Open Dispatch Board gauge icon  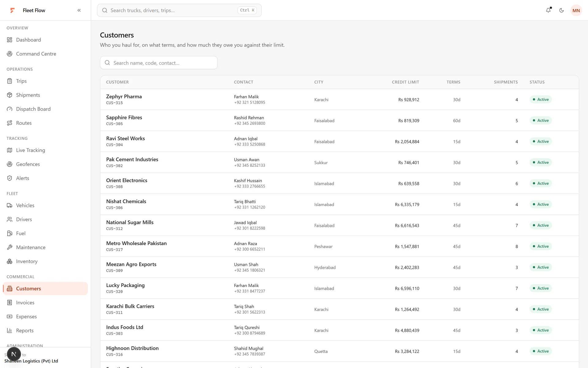(10, 109)
